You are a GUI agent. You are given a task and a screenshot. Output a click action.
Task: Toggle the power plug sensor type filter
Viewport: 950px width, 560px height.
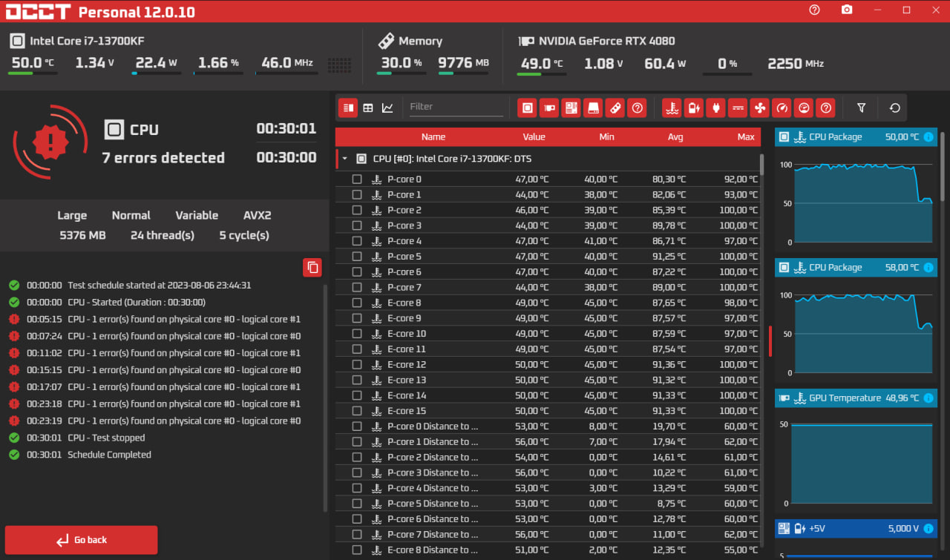pos(715,108)
